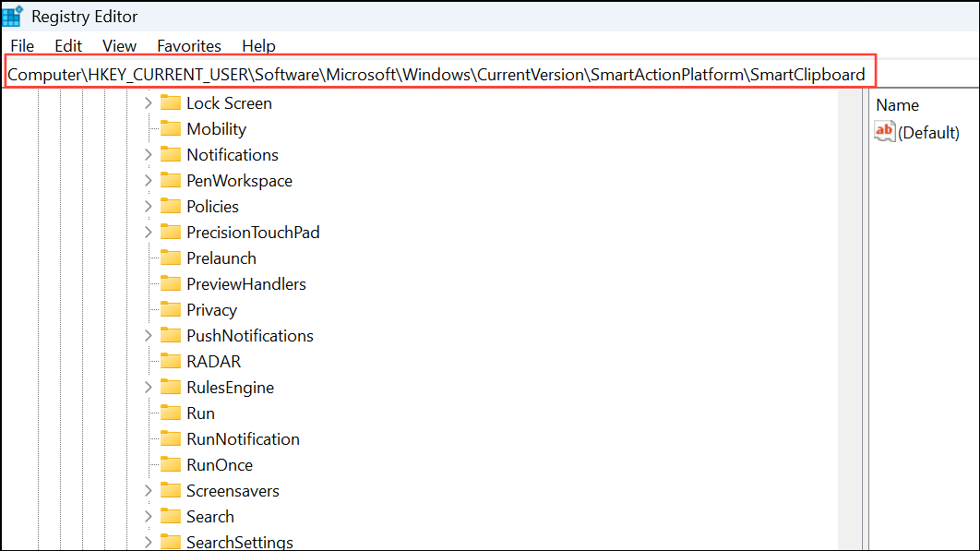Click the RulesEngine folder icon
This screenshot has width=980, height=551.
pos(171,387)
